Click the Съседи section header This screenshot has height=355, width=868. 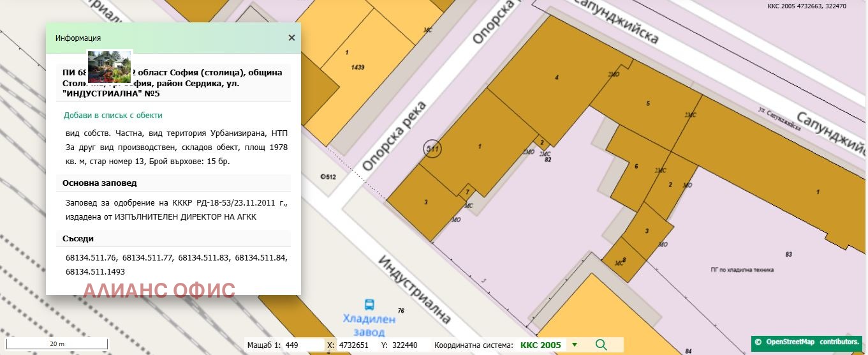[x=78, y=238]
